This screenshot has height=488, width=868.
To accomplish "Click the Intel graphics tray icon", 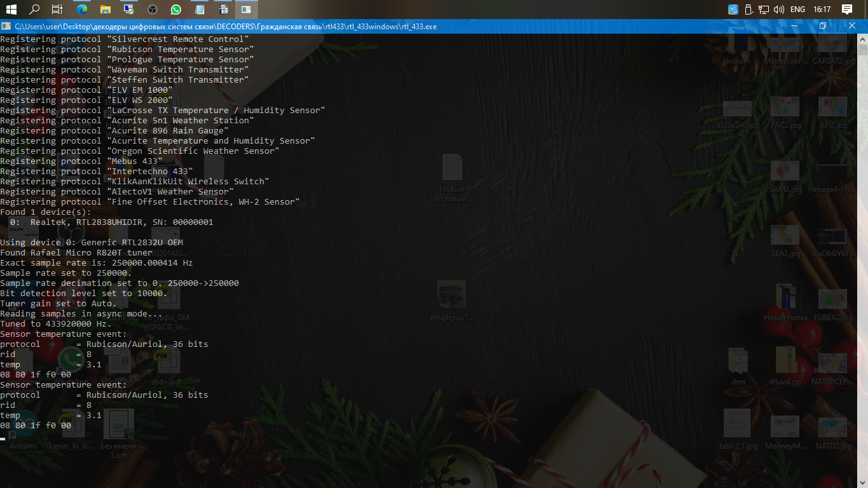I will point(733,10).
